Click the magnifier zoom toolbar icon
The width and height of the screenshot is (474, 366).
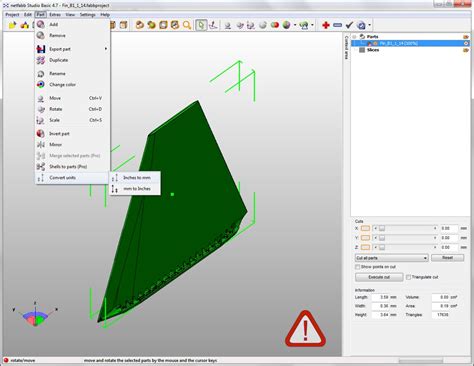click(187, 25)
